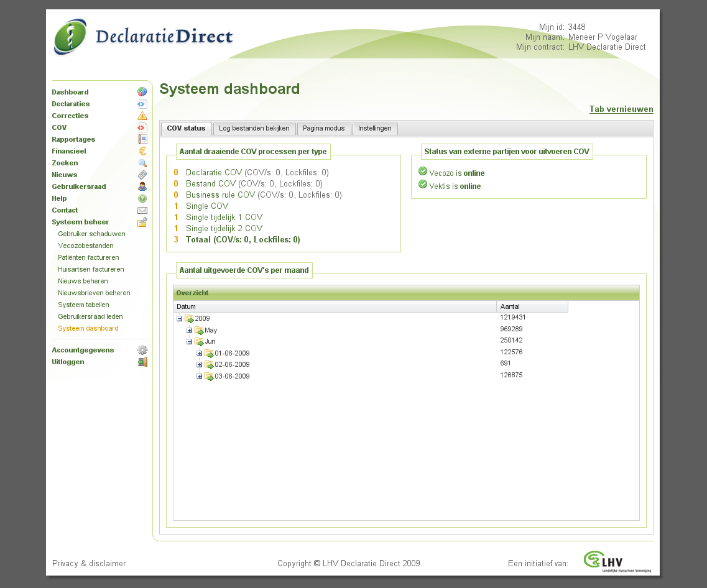Screen dimensions: 707x588
Task: Expand the 01-06-2009 node
Action: (x=200, y=353)
